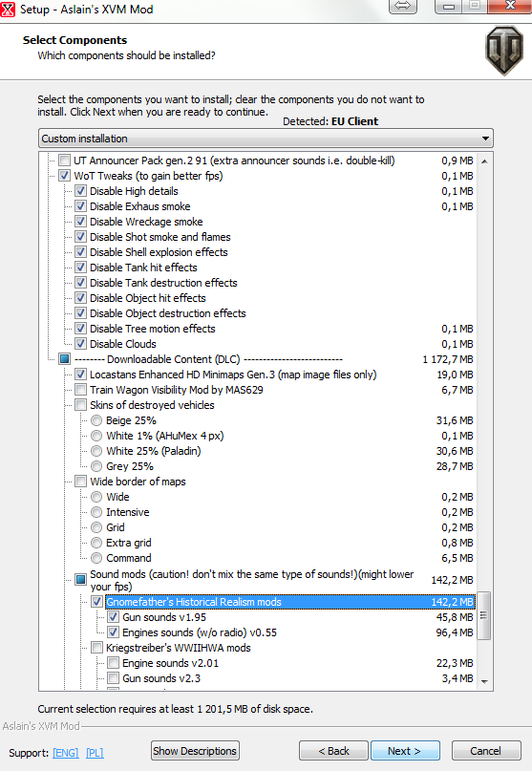Viewport: 532px width, 771px height.
Task: Uncheck Engines sounds (w/o radio) v0.55
Action: (x=113, y=632)
